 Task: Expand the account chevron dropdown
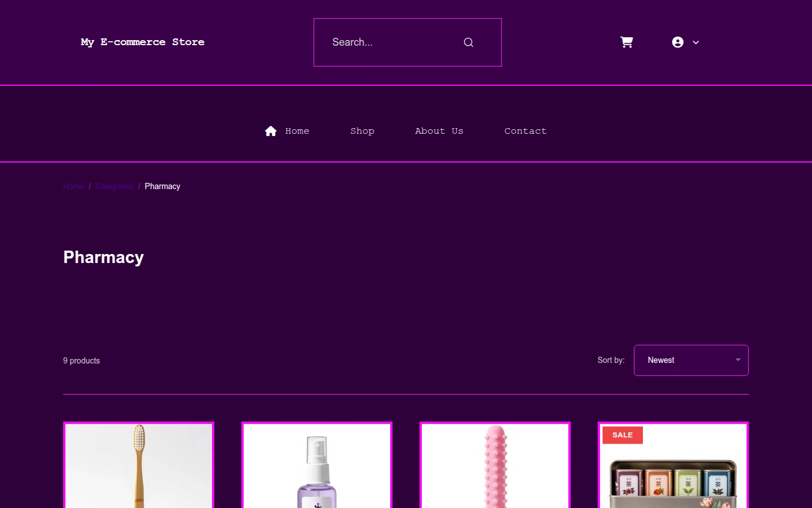[696, 42]
